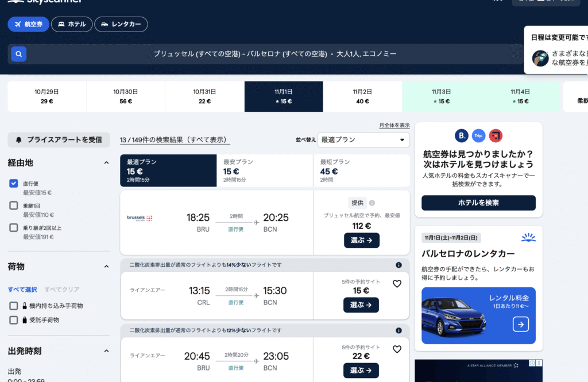This screenshot has width=588, height=382.
Task: Show CO2 info for 14% emissions banner
Action: pos(399,265)
